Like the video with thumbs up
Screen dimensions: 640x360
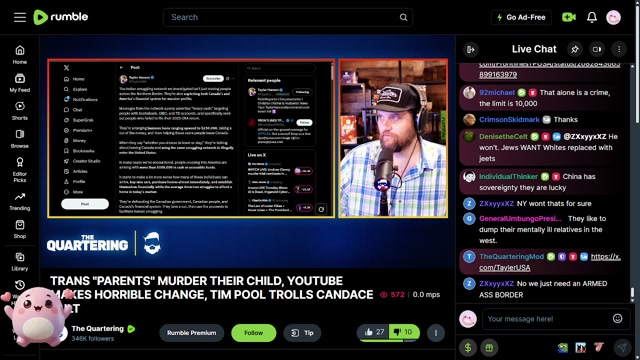(373, 332)
